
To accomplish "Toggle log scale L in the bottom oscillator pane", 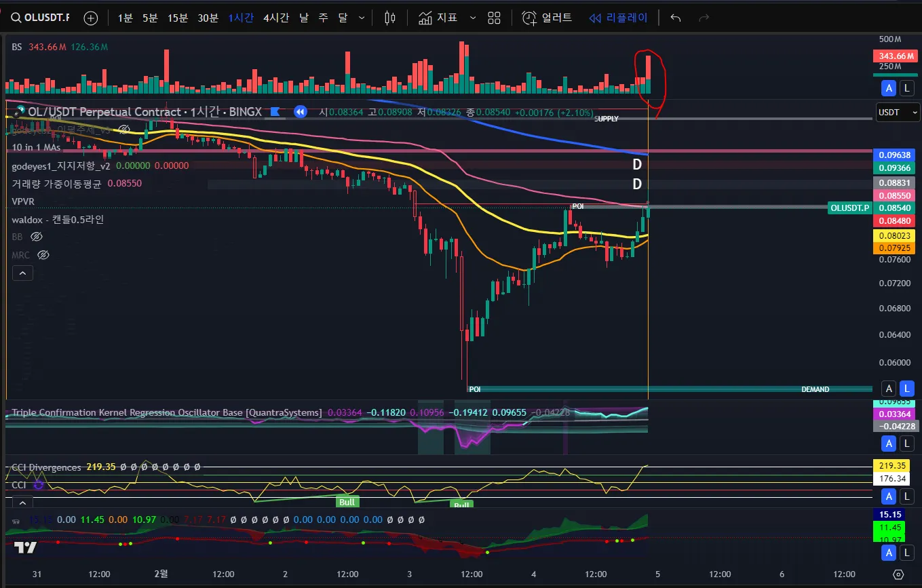I will point(906,554).
